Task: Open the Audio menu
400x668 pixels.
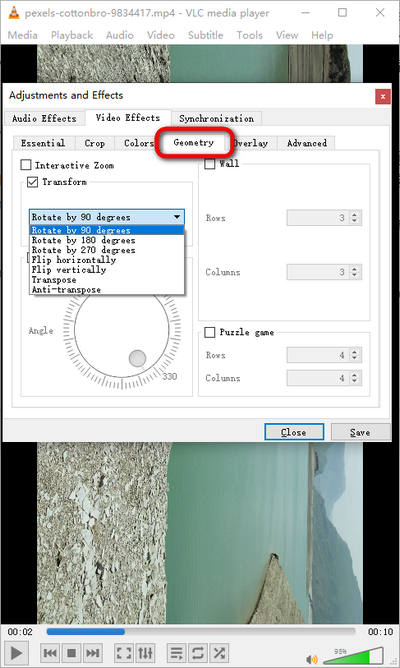Action: click(120, 35)
